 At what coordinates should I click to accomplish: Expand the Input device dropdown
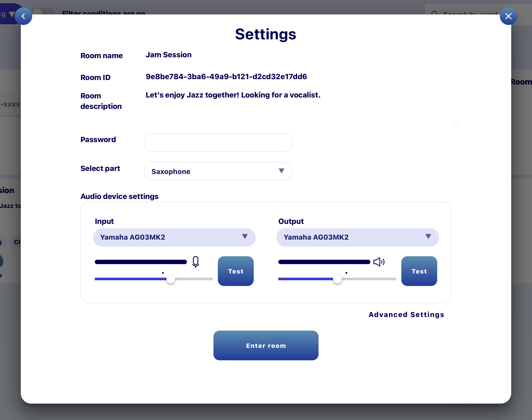[174, 237]
